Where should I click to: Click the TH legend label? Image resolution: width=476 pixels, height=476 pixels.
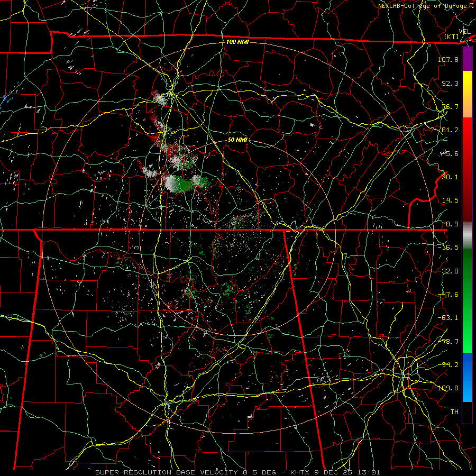pos(454,412)
